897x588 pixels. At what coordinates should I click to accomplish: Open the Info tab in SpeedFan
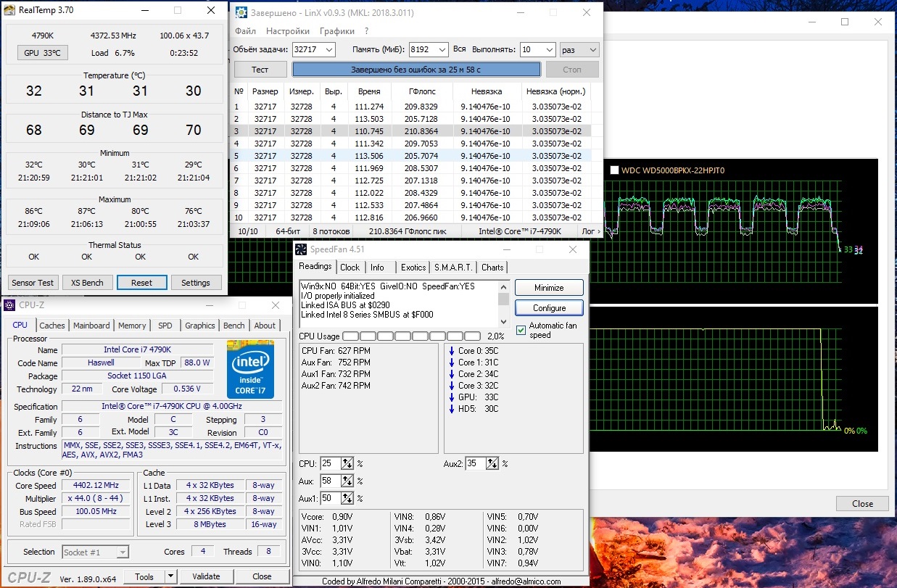tap(378, 268)
